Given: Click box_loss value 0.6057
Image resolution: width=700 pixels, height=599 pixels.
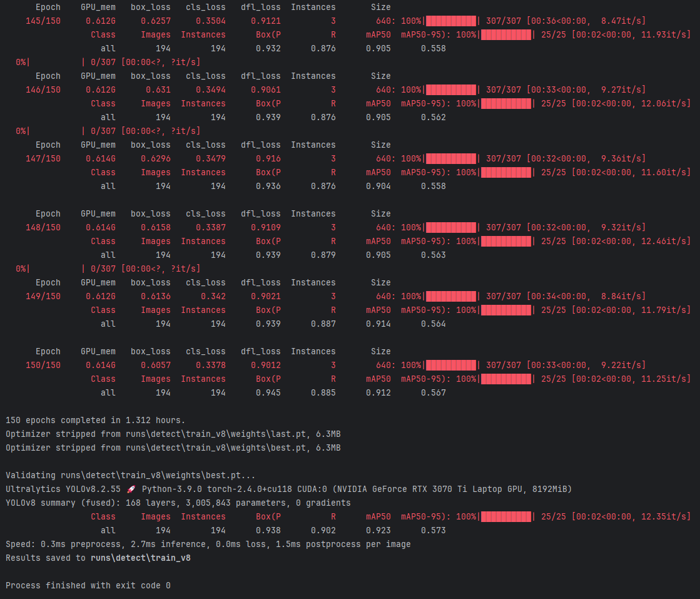Looking at the screenshot, I should 156,365.
